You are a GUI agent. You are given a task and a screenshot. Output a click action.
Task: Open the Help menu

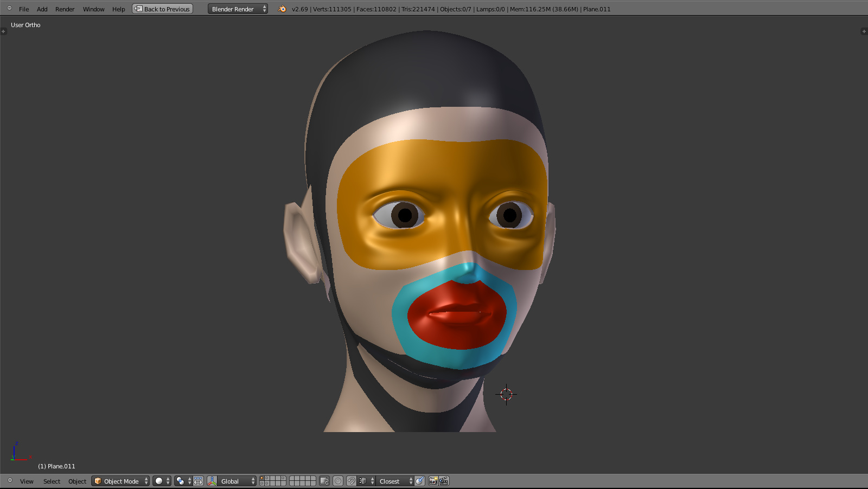(x=118, y=9)
